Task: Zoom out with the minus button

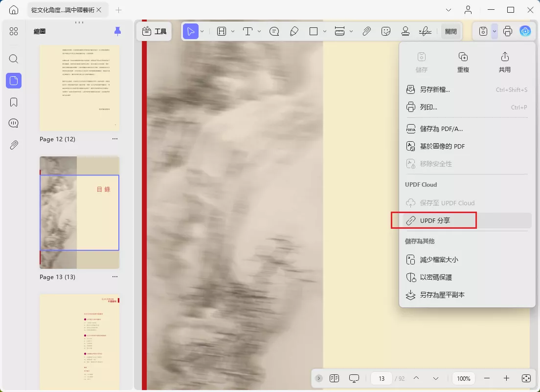Action: (487, 379)
